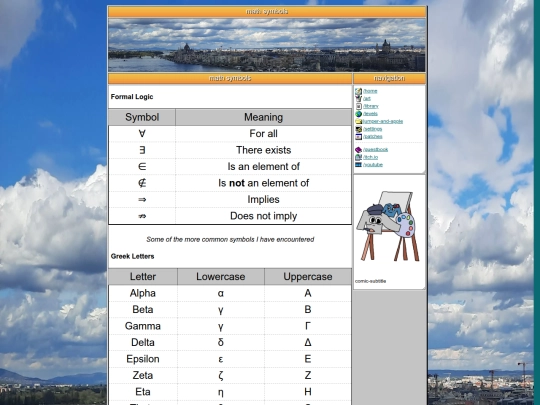Click the lowercase δ cell
This screenshot has width=540, height=405.
coord(221,343)
